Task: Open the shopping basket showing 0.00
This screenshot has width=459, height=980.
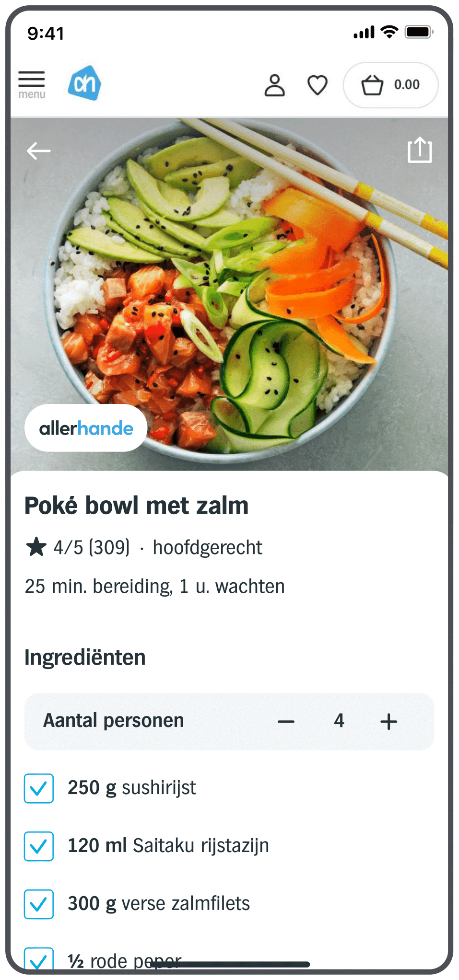Action: tap(390, 85)
